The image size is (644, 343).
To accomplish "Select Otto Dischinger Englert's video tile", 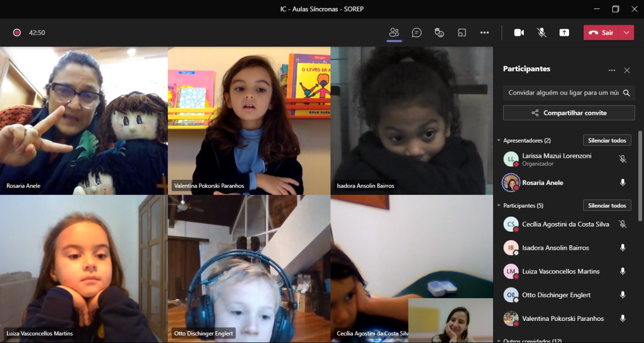I will coord(249,269).
